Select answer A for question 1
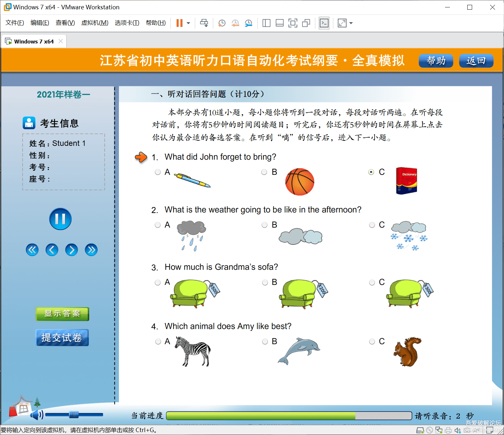 (158, 172)
